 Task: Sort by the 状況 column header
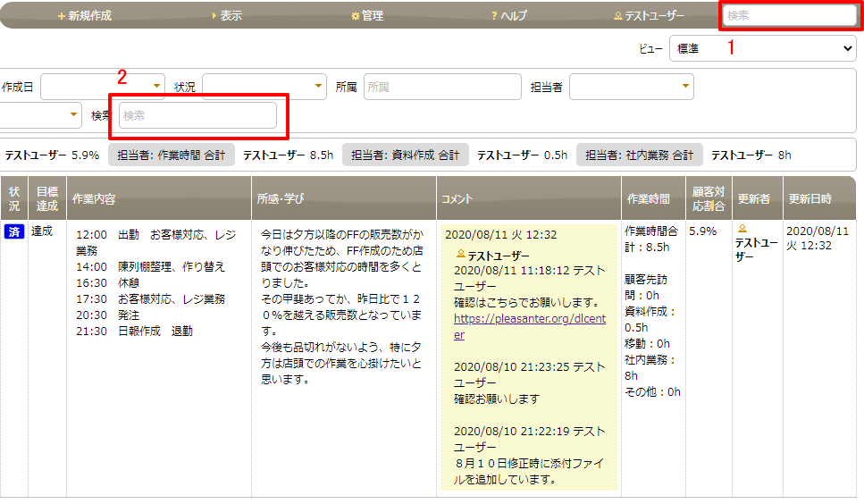[x=14, y=198]
